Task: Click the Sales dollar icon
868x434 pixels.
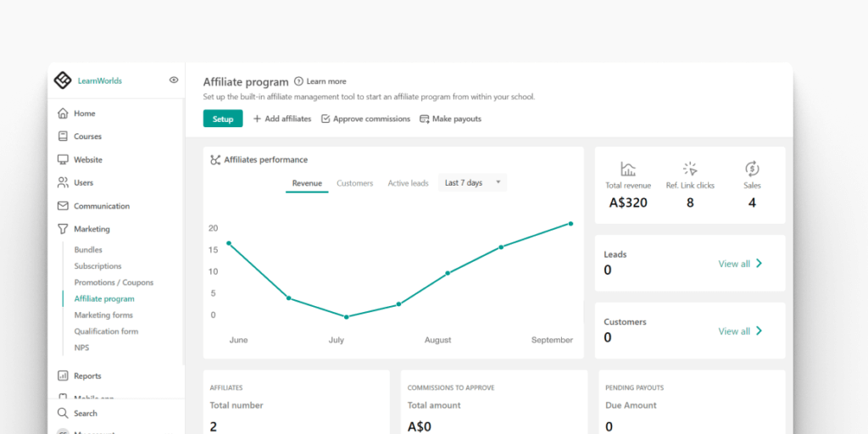Action: 753,169
